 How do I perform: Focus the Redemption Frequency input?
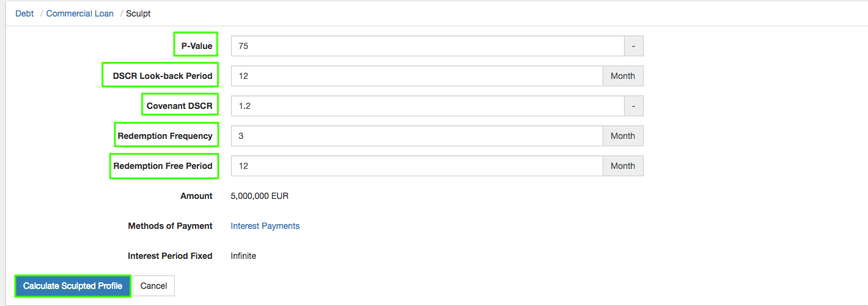[417, 136]
